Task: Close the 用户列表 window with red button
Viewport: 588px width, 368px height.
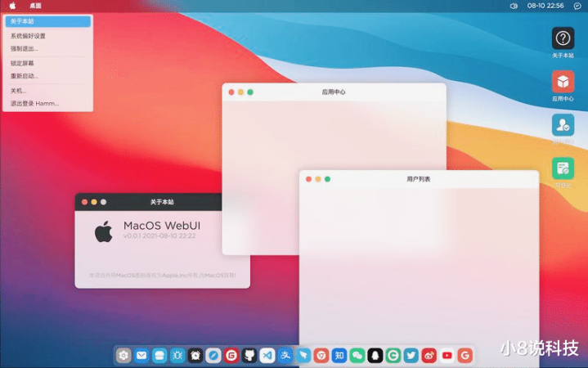Action: point(308,179)
